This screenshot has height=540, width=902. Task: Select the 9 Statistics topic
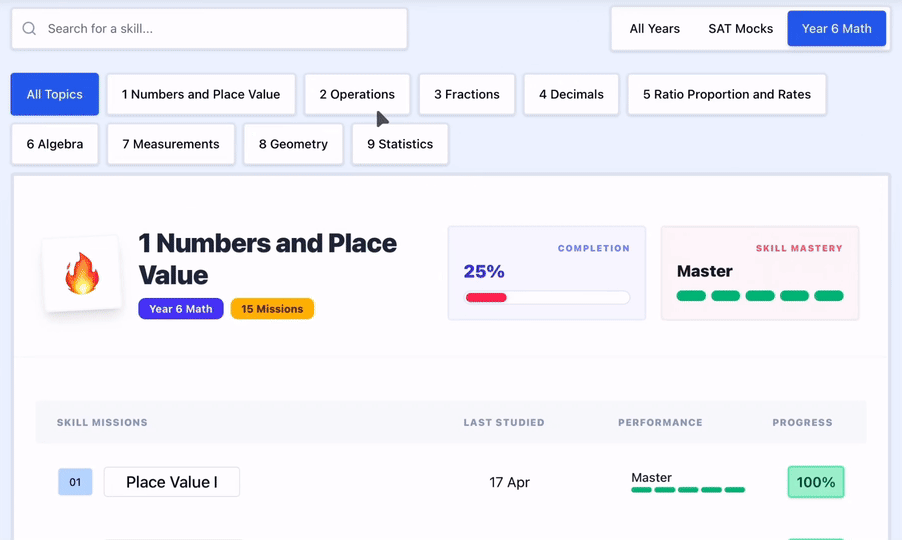click(x=400, y=144)
